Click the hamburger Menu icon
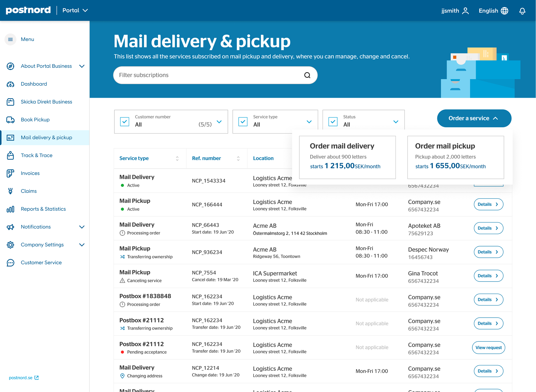 [10, 39]
